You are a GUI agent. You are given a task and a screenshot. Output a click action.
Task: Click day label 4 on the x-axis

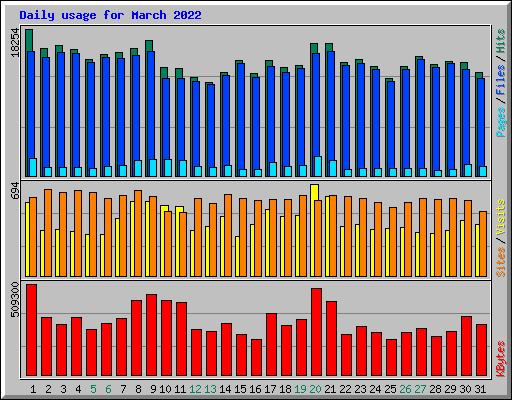[x=78, y=389]
